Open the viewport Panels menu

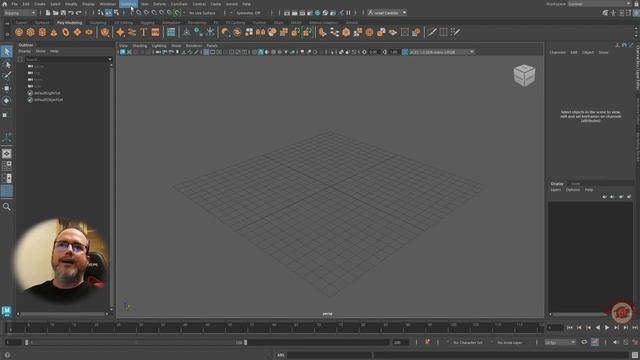point(212,46)
